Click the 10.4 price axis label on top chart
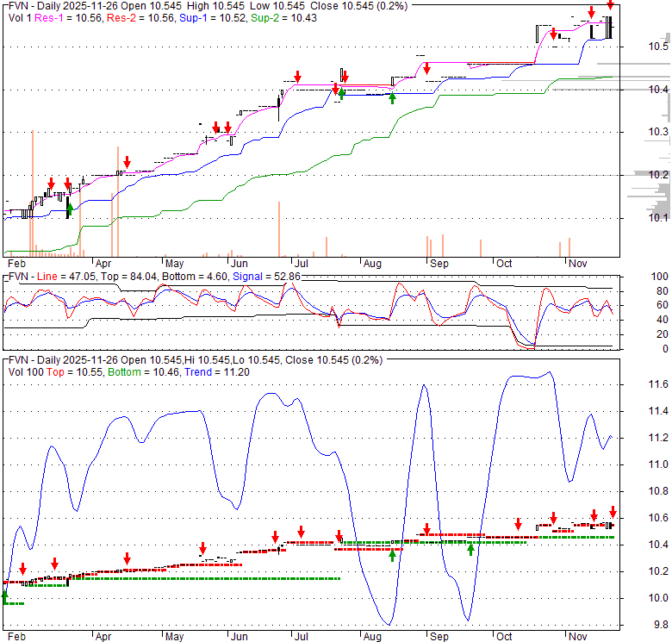Screen dimensions: 672x642 [659, 90]
